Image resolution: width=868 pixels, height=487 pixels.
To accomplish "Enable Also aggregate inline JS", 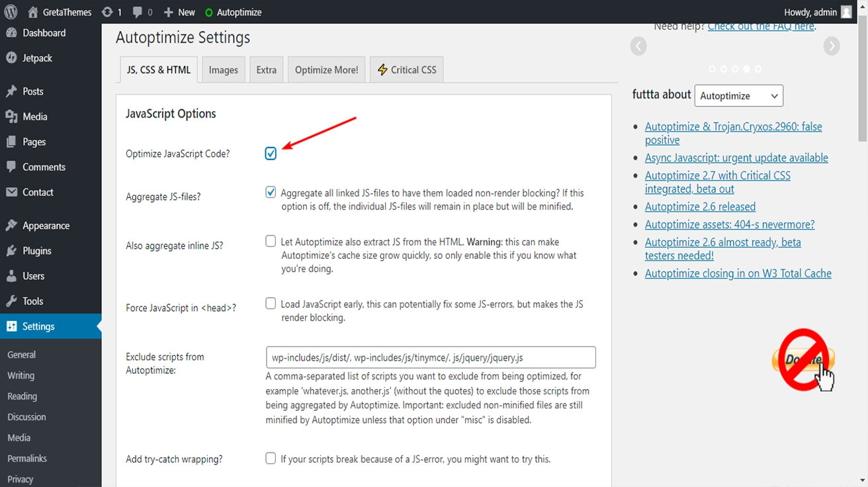I will [271, 242].
